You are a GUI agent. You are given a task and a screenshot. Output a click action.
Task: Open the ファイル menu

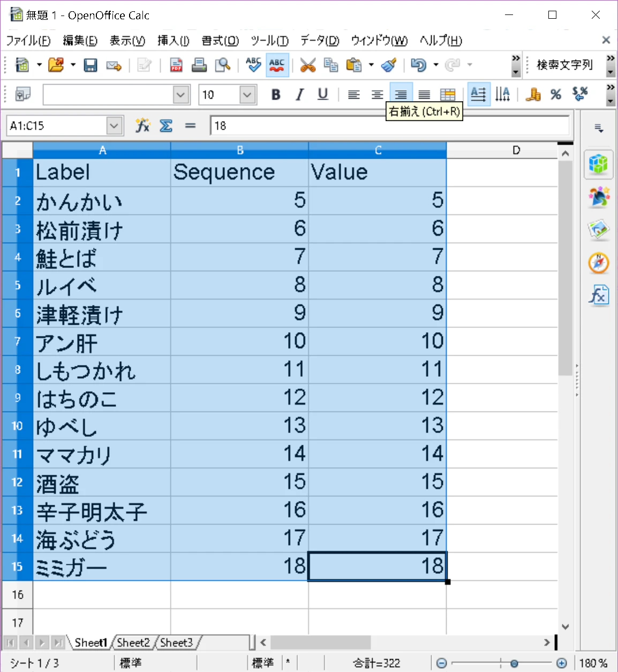click(28, 41)
